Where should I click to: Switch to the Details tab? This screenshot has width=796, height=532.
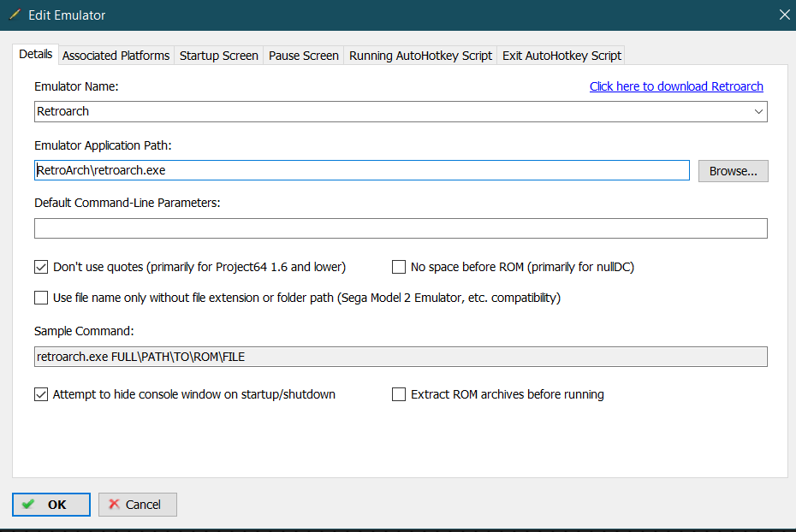click(x=36, y=54)
